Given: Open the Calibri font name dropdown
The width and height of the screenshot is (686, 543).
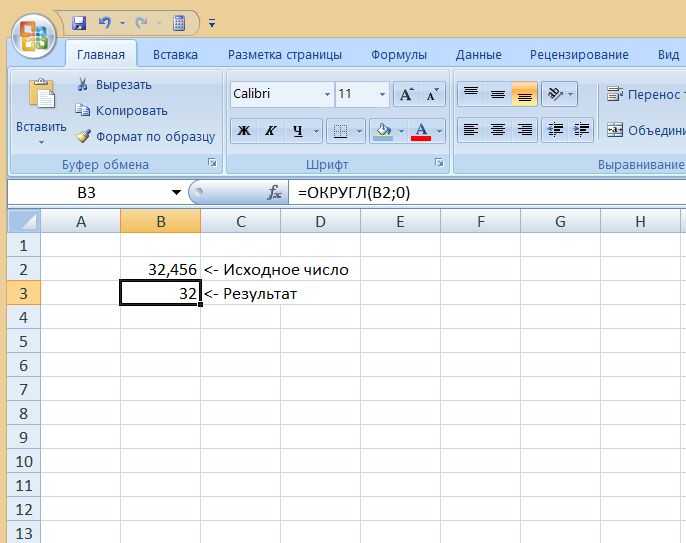Looking at the screenshot, I should pos(326,94).
